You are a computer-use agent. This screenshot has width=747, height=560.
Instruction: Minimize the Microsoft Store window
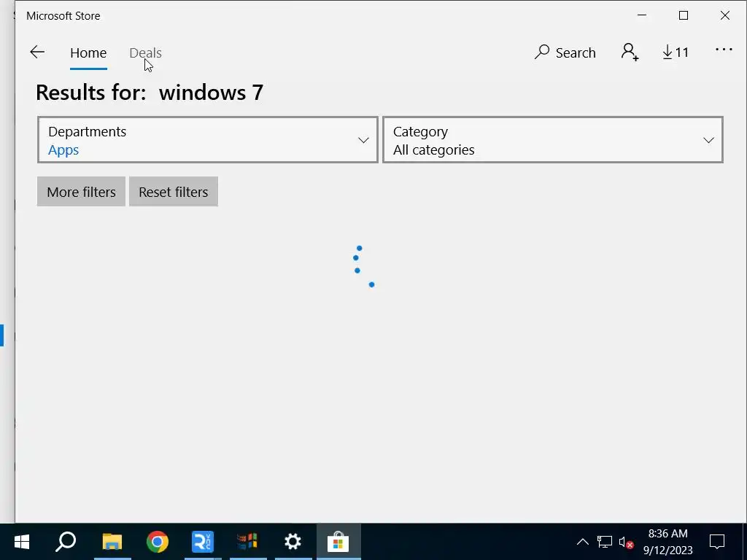pyautogui.click(x=642, y=15)
